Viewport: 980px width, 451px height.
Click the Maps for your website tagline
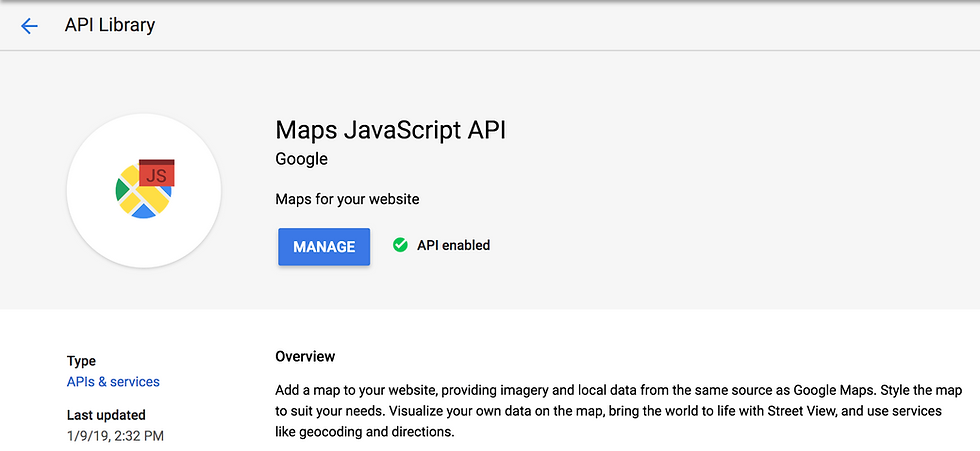coord(347,200)
